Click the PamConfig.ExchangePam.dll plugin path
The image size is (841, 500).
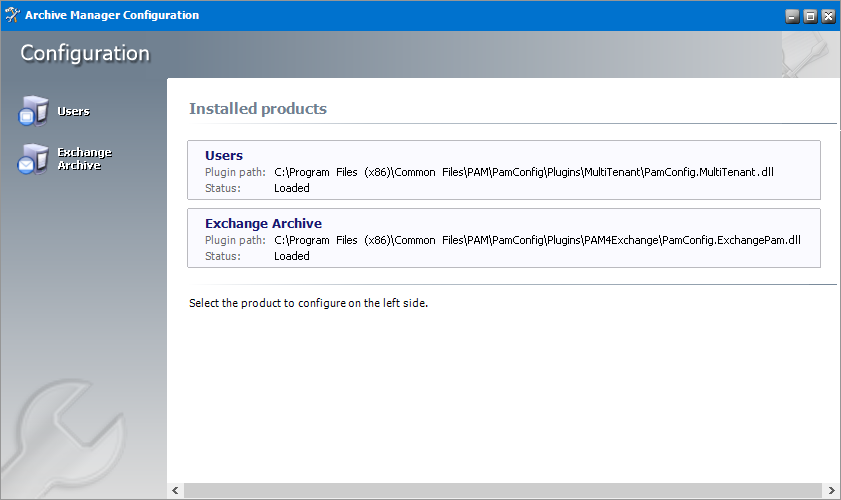(x=537, y=240)
